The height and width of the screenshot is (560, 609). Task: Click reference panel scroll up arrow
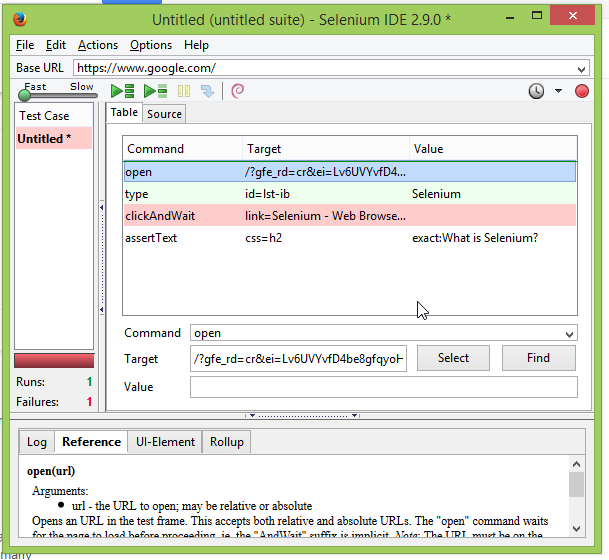(x=576, y=464)
